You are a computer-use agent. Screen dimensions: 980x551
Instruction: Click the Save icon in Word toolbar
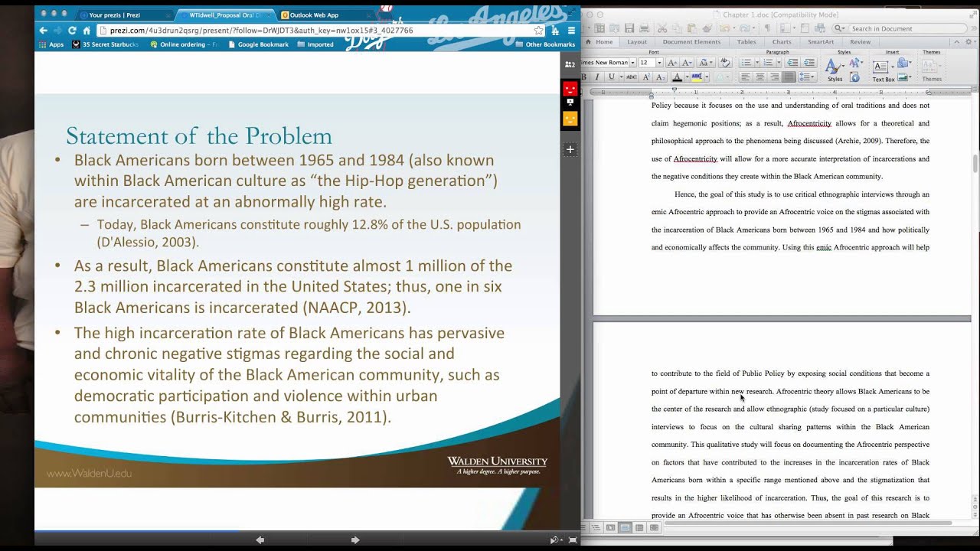(629, 28)
